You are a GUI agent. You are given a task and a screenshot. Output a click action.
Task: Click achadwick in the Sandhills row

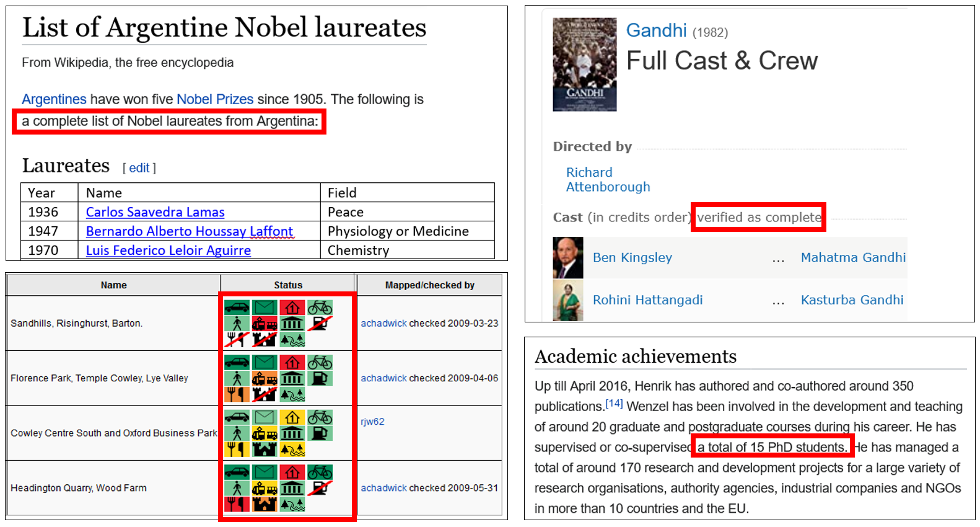383,323
